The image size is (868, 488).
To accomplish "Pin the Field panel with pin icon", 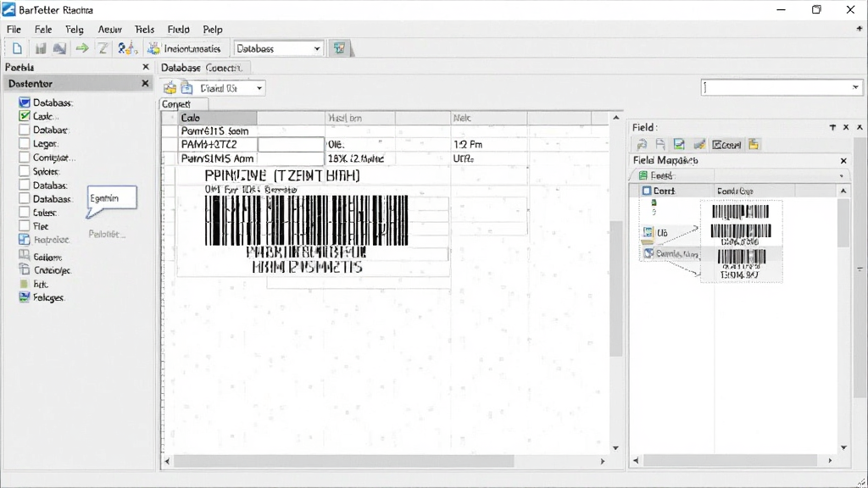I will pos(832,127).
